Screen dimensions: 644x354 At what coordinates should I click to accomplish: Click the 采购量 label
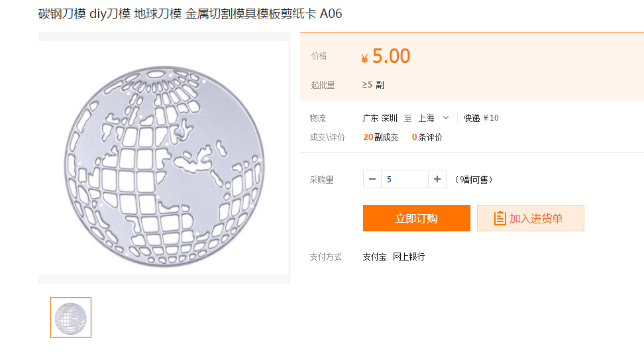point(321,179)
